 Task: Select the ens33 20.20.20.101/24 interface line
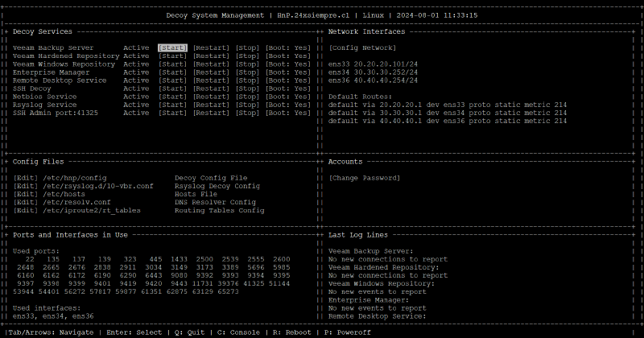[373, 64]
